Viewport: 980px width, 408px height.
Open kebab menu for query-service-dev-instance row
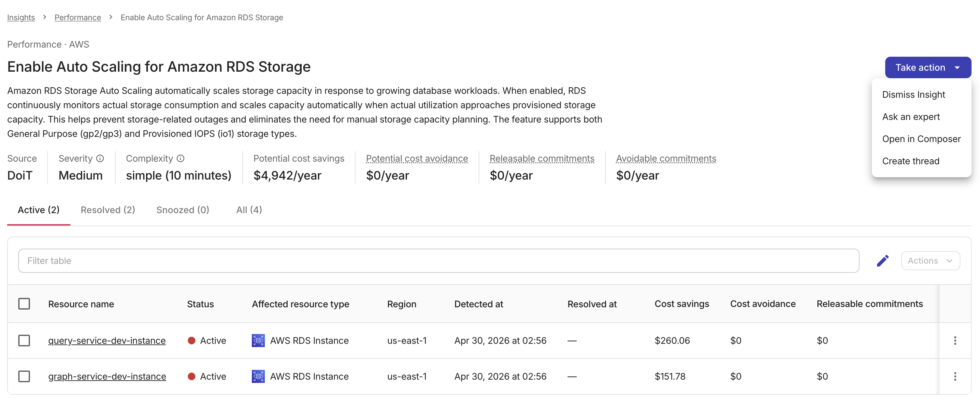point(955,340)
